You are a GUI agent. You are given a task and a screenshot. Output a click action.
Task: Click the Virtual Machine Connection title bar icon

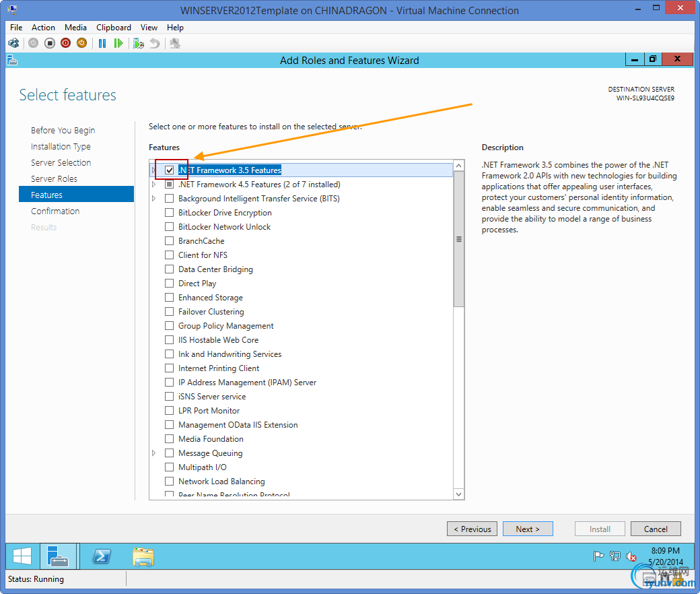coord(12,10)
